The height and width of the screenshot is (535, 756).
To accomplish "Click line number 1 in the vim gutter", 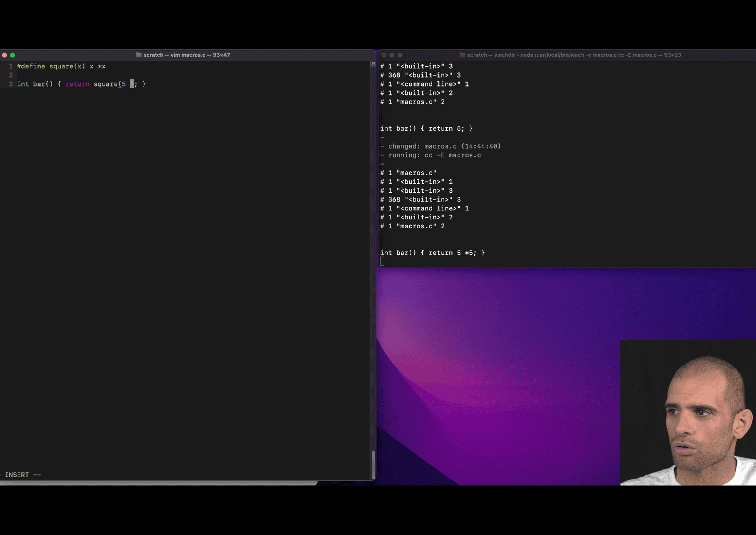I will (10, 66).
